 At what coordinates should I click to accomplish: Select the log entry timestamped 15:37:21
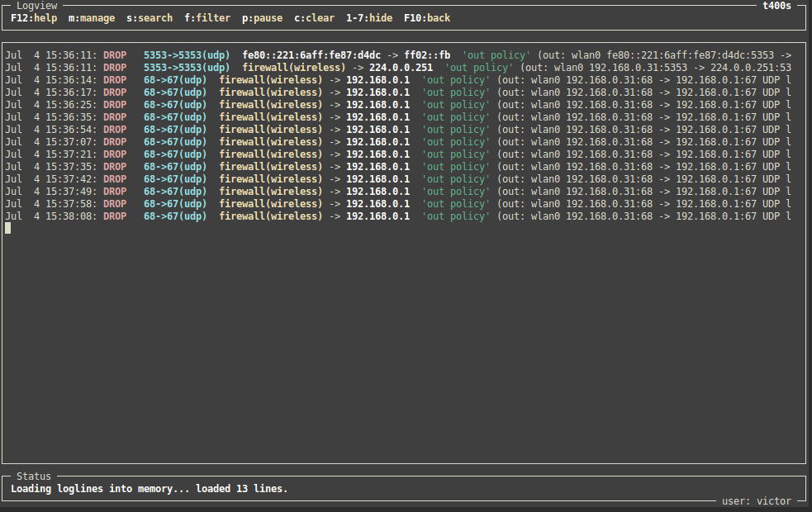point(399,154)
